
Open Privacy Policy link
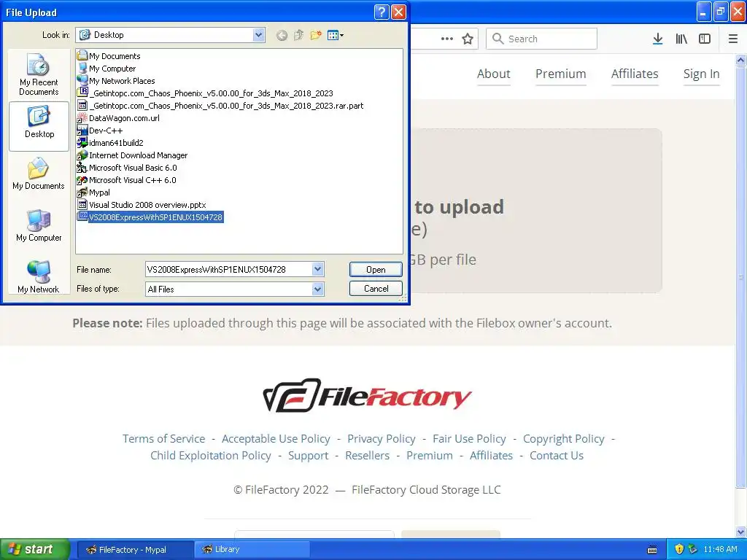[x=381, y=438]
